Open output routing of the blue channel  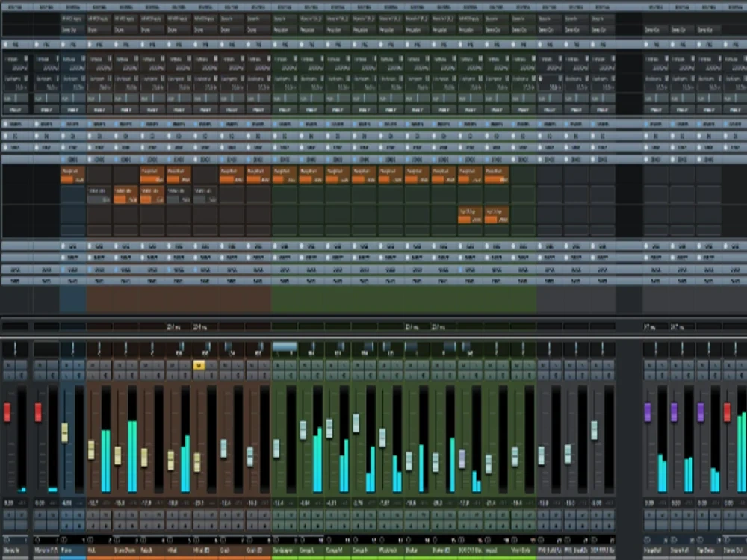(73, 30)
